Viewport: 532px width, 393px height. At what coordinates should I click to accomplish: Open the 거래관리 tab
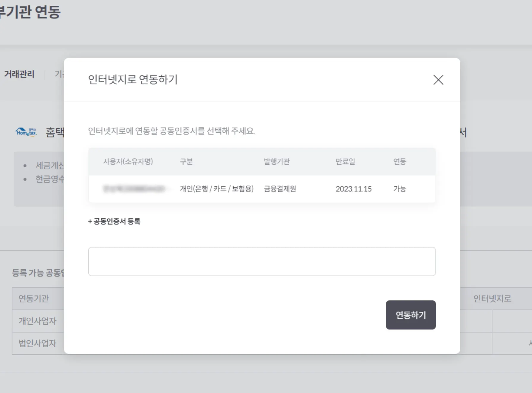(19, 74)
